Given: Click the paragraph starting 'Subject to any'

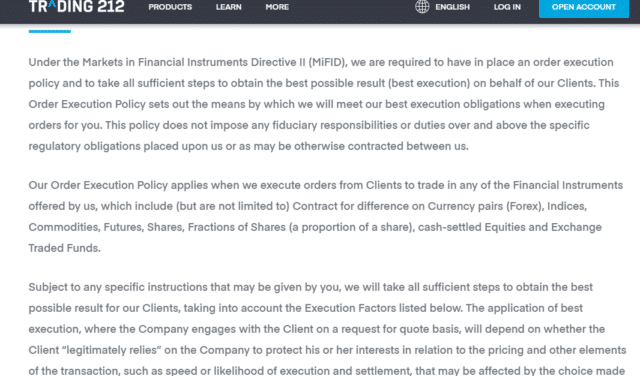Looking at the screenshot, I should point(327,329).
